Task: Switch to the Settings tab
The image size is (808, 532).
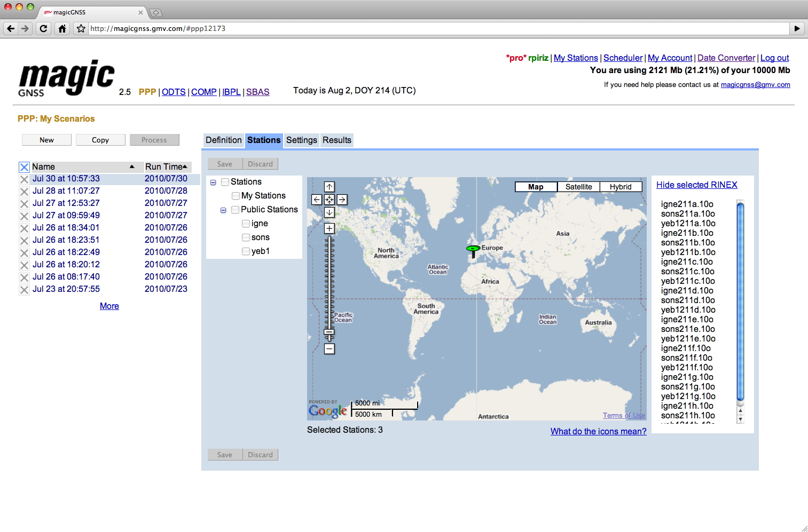Action: (301, 140)
